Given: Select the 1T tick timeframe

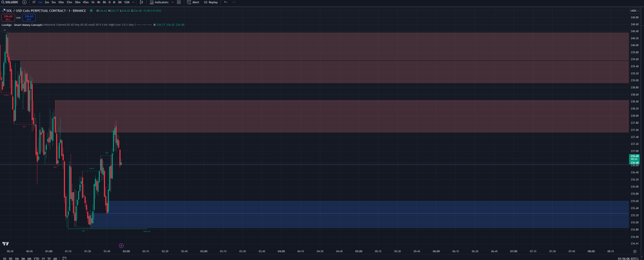Looking at the screenshot, I should click(x=34, y=2).
